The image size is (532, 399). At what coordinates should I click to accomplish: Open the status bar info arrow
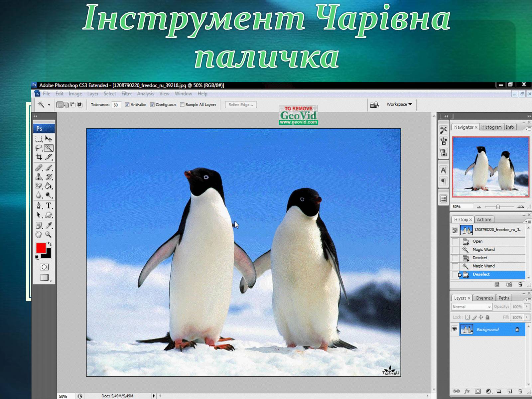[153, 396]
